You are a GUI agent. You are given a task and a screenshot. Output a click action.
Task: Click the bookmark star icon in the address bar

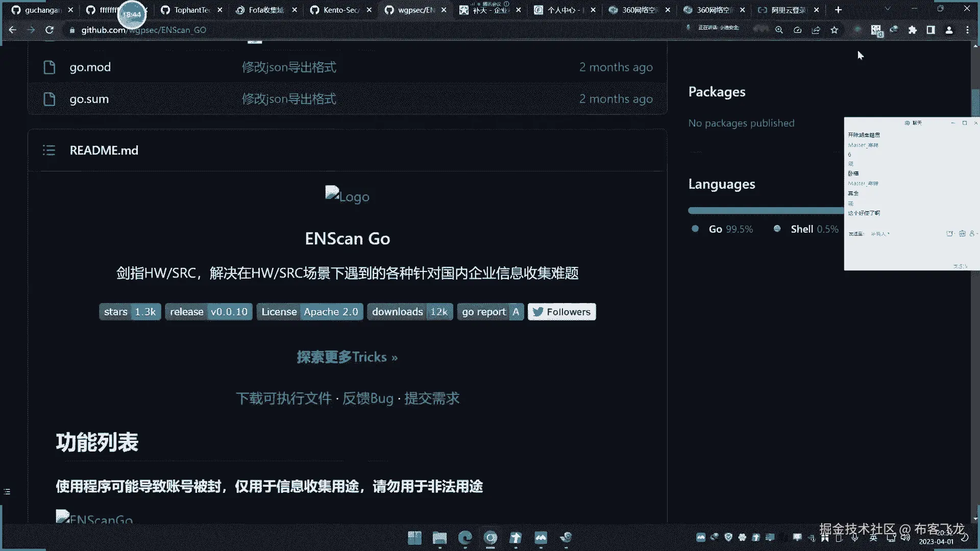[x=835, y=30]
